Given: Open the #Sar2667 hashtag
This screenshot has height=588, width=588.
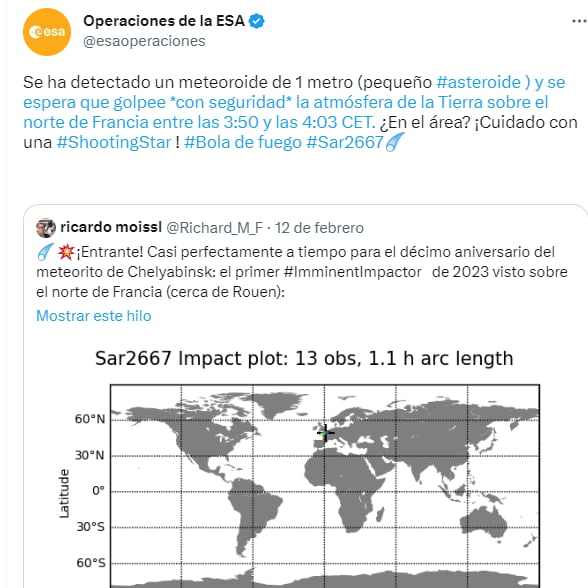Looking at the screenshot, I should tap(345, 142).
